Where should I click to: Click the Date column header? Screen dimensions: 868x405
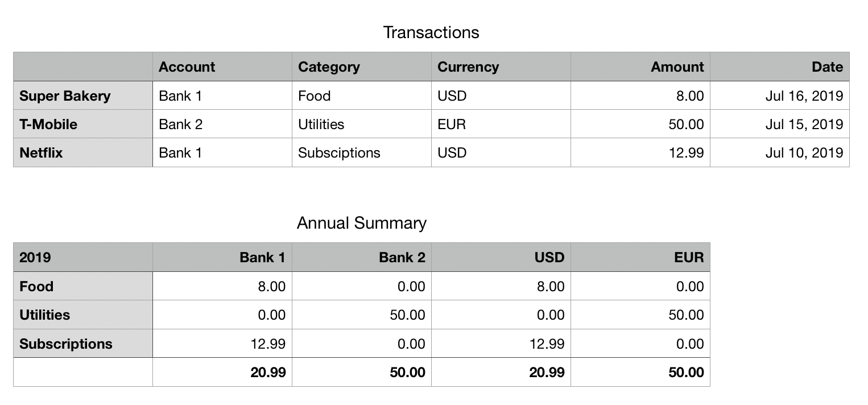(x=780, y=67)
